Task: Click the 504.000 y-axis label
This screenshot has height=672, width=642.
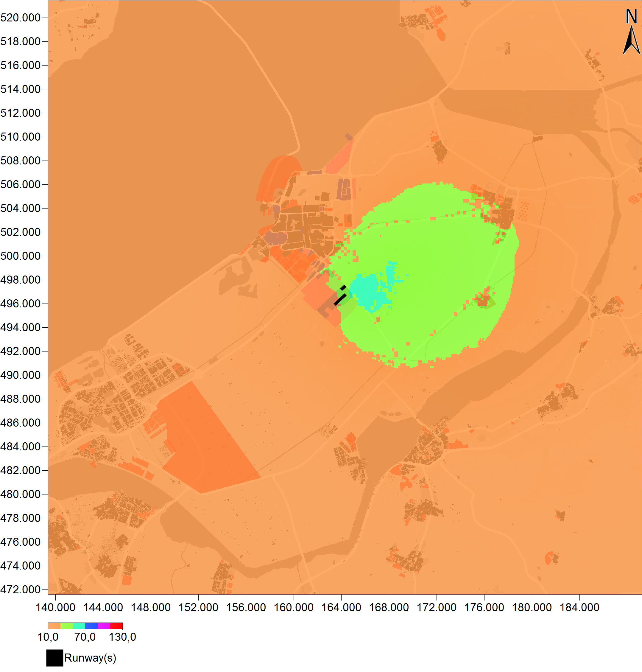Action: point(21,208)
